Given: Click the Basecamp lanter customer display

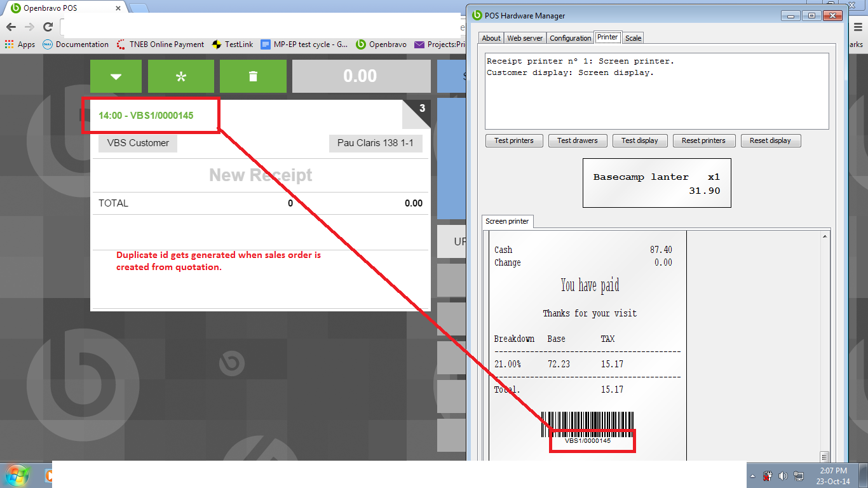Looking at the screenshot, I should point(657,183).
